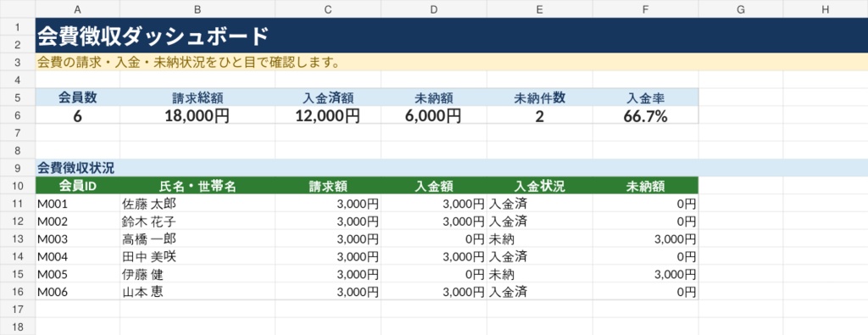The width and height of the screenshot is (868, 335).
Task: Select 高橋 一郎's 未納額 cell showing 3,000円
Action: tap(645, 238)
